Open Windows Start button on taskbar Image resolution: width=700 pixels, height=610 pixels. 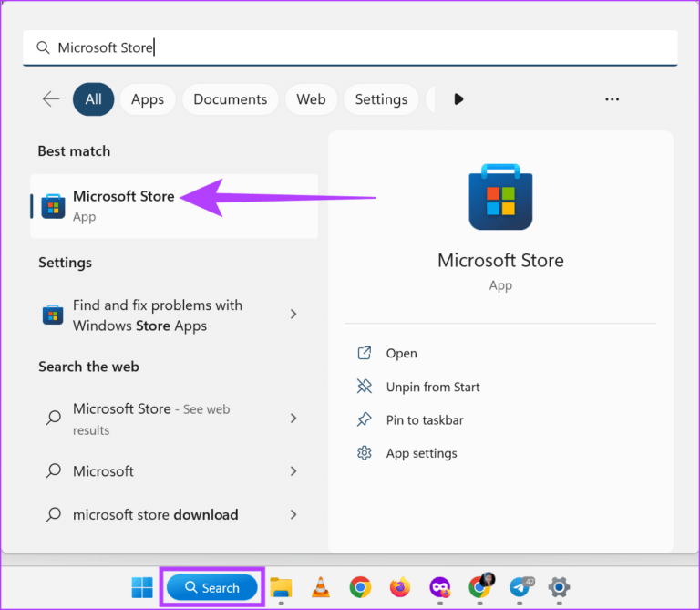142,587
